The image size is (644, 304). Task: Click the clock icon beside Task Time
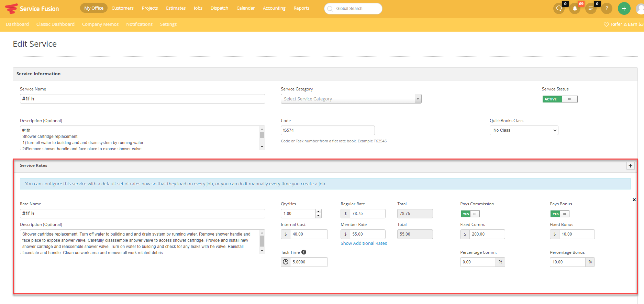pos(286,262)
